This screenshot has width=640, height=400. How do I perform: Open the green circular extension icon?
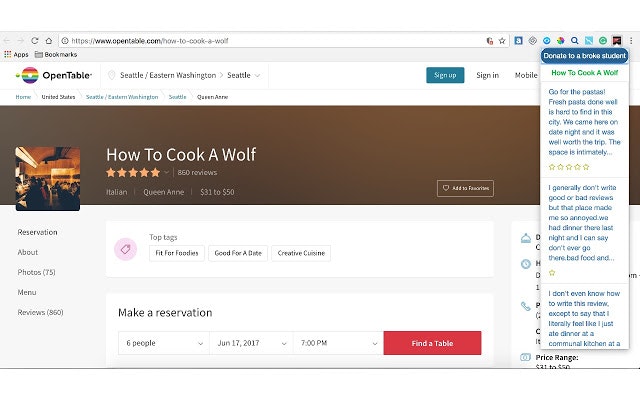point(603,40)
